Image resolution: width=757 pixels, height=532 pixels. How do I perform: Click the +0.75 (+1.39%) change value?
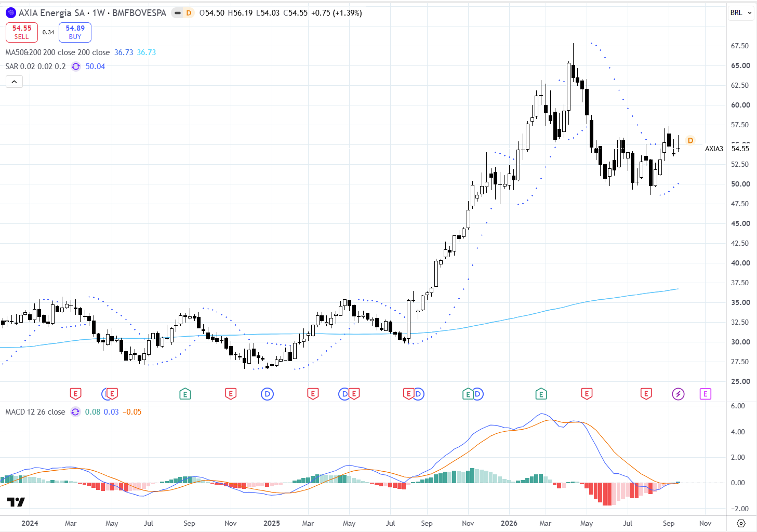tap(337, 13)
